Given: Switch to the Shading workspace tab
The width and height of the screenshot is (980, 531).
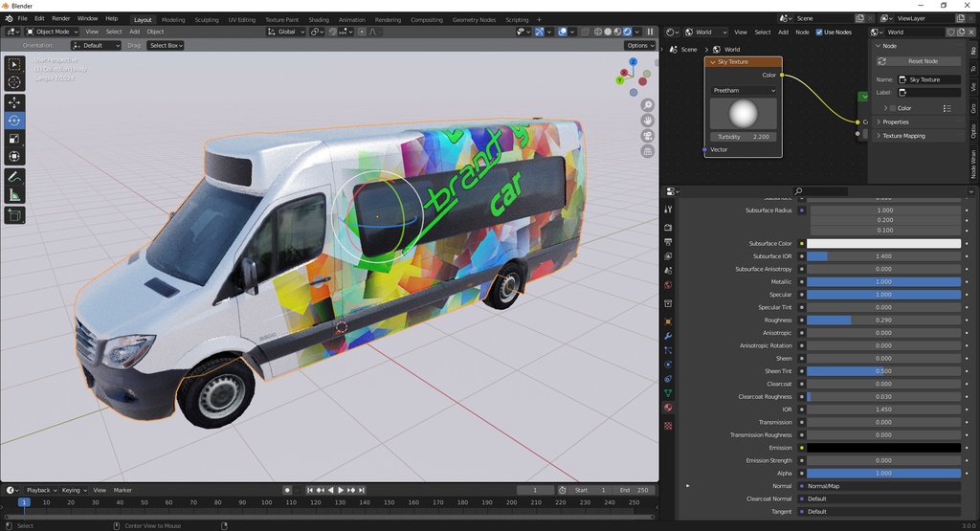Looking at the screenshot, I should [318, 19].
